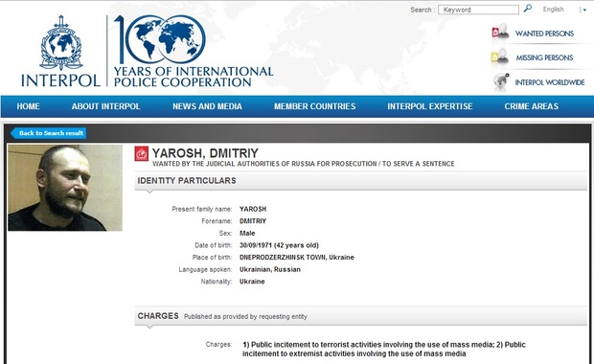Click 'Published as provided by requesting entity'
This screenshot has height=364, width=594.
tap(245, 317)
